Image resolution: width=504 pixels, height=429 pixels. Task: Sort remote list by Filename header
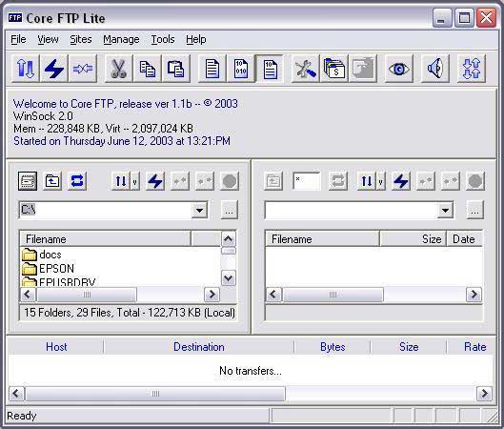point(322,239)
